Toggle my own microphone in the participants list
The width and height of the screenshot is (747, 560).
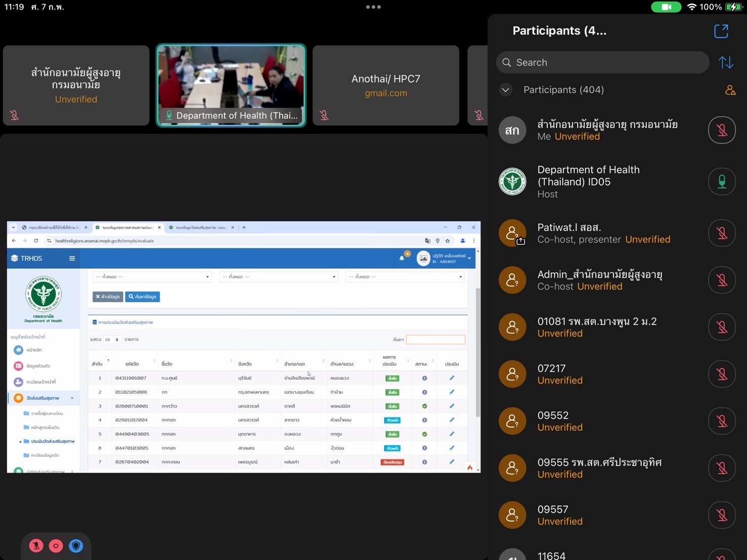722,130
